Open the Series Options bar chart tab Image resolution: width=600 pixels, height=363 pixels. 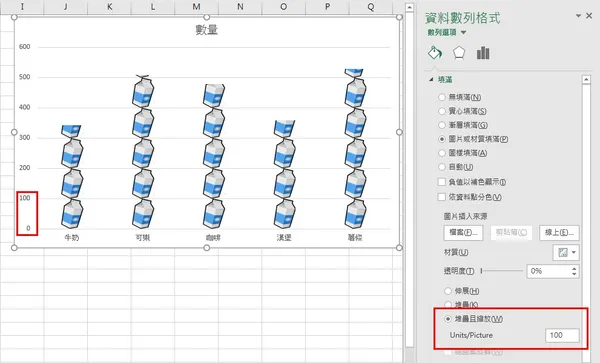point(483,53)
